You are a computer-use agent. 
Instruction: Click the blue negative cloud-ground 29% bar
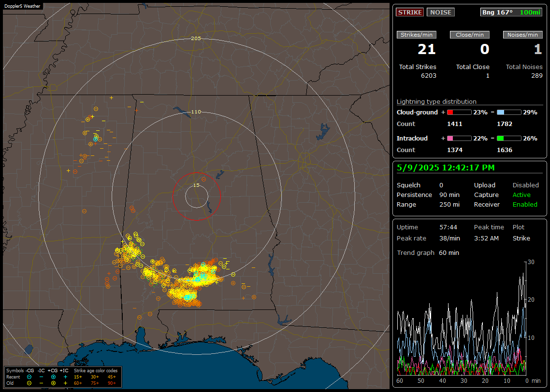pyautogui.click(x=509, y=112)
